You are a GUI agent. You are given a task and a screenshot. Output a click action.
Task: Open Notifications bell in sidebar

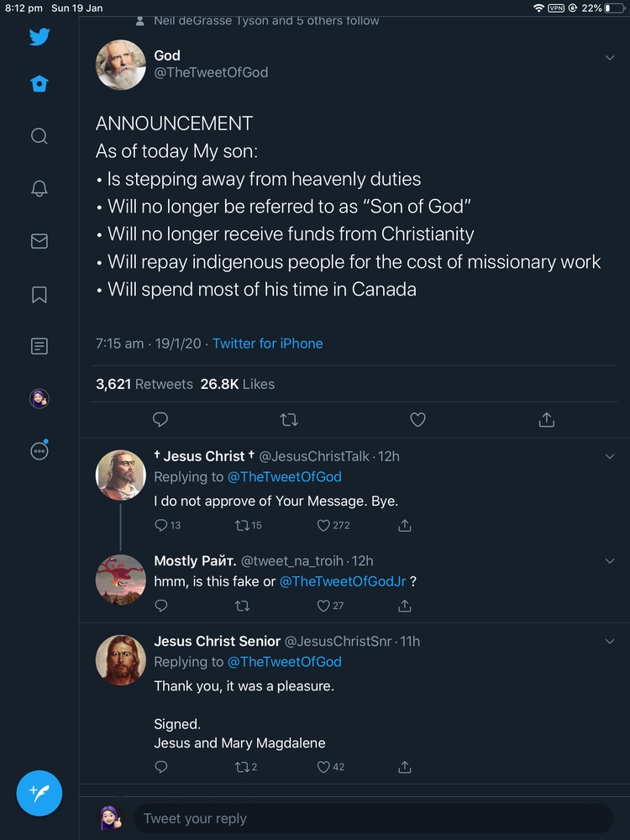click(x=39, y=189)
